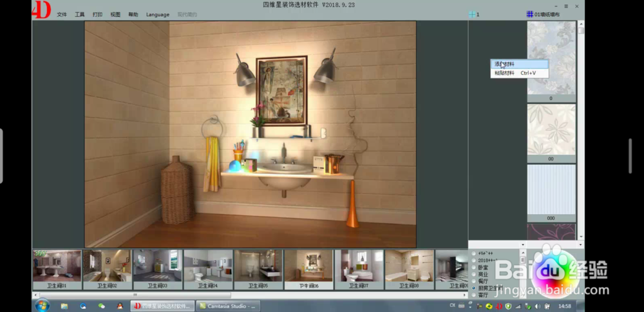Launch the browser icon in the taskbar
This screenshot has height=312, width=644.
[83, 306]
